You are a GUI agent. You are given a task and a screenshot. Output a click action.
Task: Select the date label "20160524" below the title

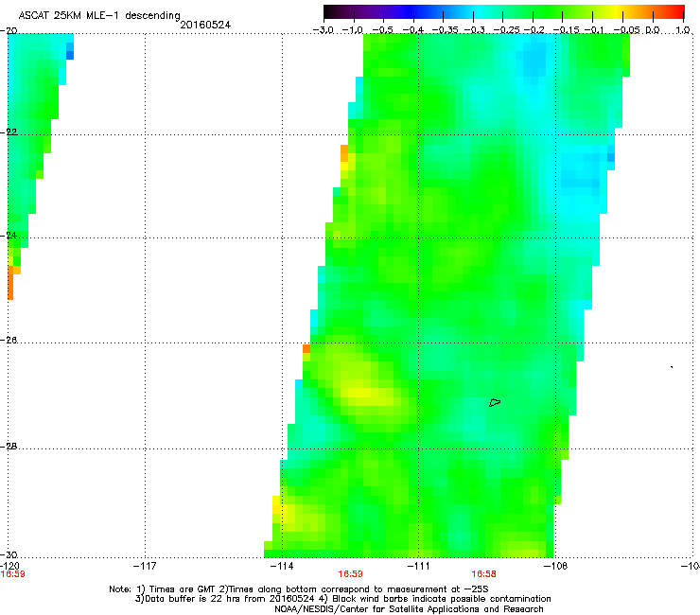coord(205,25)
